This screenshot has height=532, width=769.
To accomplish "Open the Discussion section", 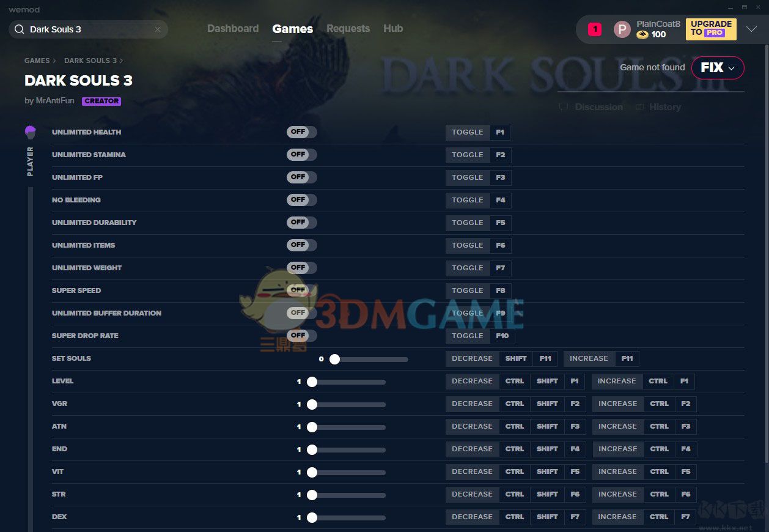I will pos(591,107).
